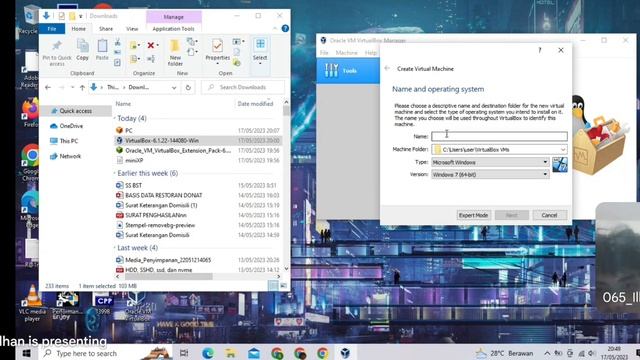The image size is (640, 360).
Task: Open File Explorer from the taskbar
Action: click(x=231, y=353)
